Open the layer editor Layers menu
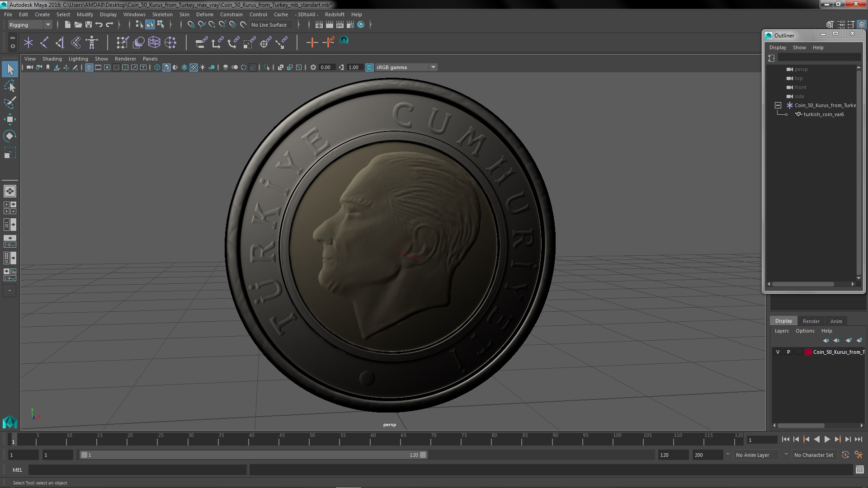The width and height of the screenshot is (868, 488). click(x=782, y=331)
